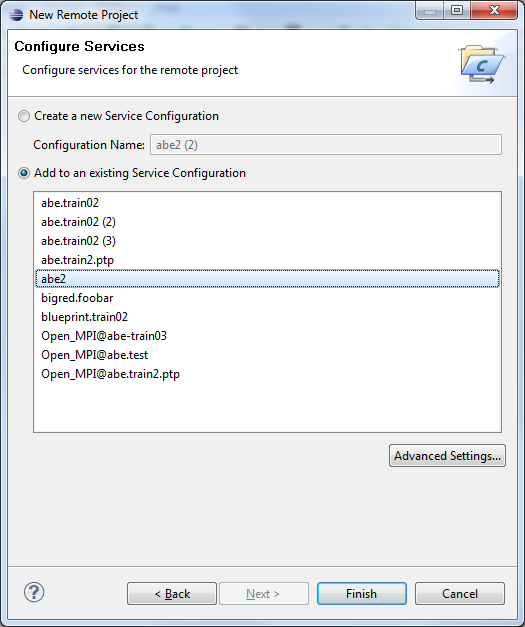
Task: Select the highlighted abe2 entry
Action: [x=267, y=279]
